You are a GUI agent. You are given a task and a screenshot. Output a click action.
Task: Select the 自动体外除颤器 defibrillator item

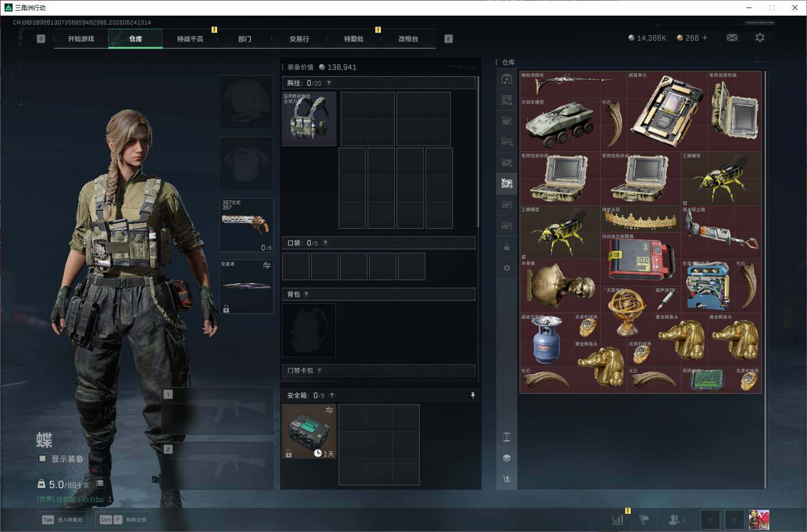(640, 259)
